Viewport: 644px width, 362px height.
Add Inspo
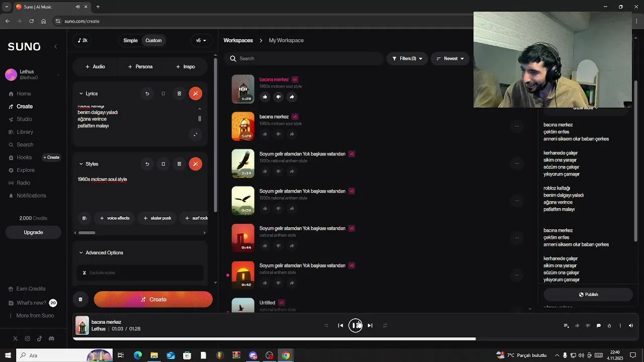(186, 67)
